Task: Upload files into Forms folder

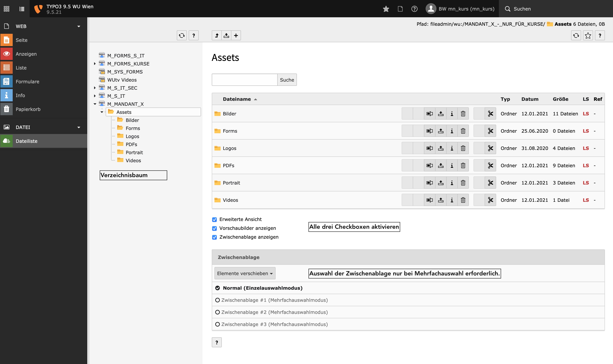Action: coord(441,131)
